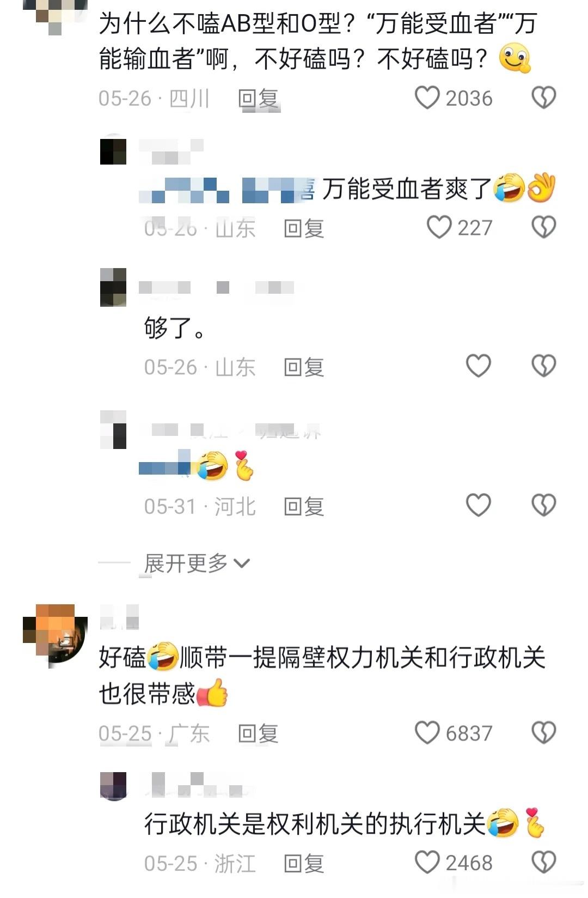Dislike the 权力机关和行政机关 comment
This screenshot has height=898, width=588.
[543, 733]
